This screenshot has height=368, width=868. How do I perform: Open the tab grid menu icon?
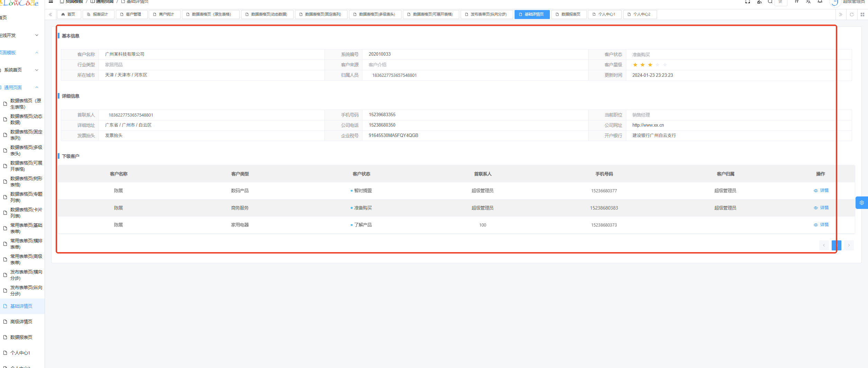coord(862,15)
